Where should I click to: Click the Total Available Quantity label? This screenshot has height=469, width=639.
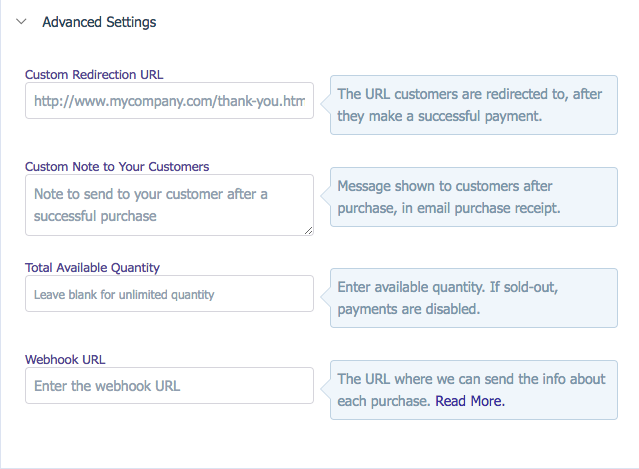pyautogui.click(x=92, y=267)
